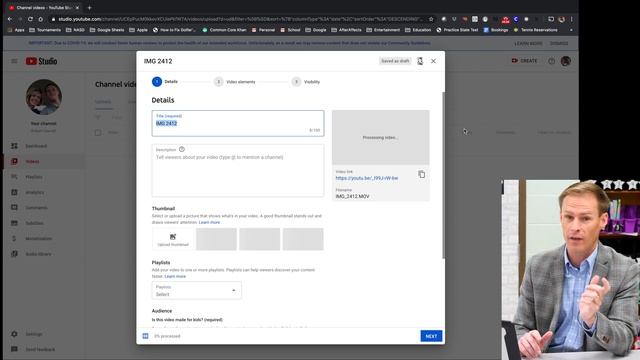Dismiss the COVID-19 notice banner

559,43
